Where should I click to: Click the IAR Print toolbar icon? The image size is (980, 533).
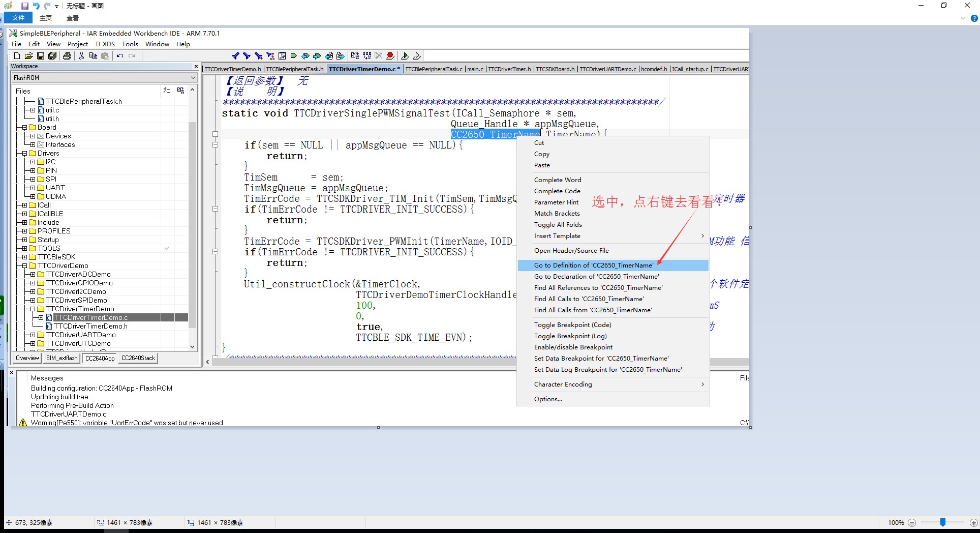[67, 56]
